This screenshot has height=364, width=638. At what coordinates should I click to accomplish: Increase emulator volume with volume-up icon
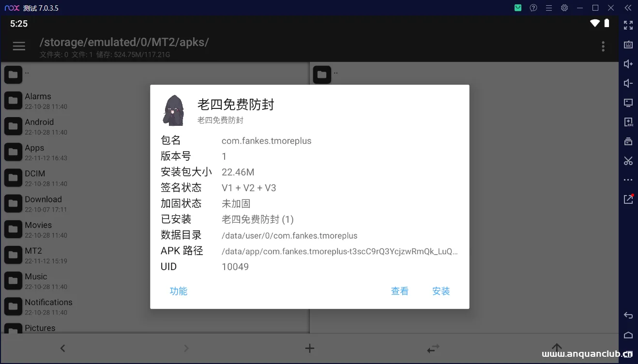[x=628, y=63]
